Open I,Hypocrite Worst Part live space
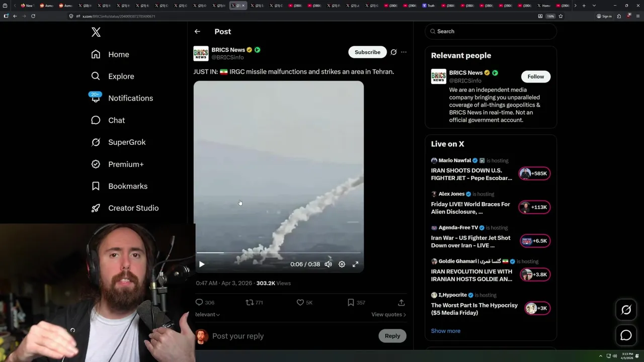This screenshot has width=644, height=362. (474, 309)
